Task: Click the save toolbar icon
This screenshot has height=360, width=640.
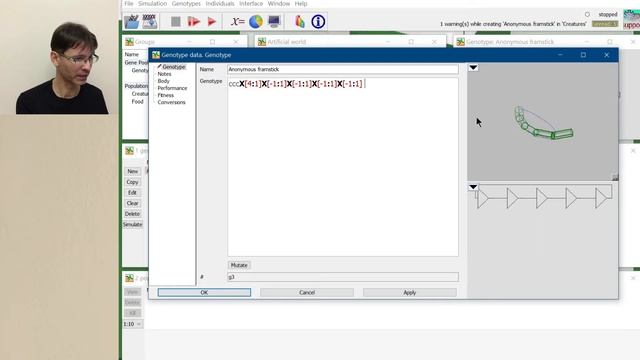Action: click(x=149, y=21)
